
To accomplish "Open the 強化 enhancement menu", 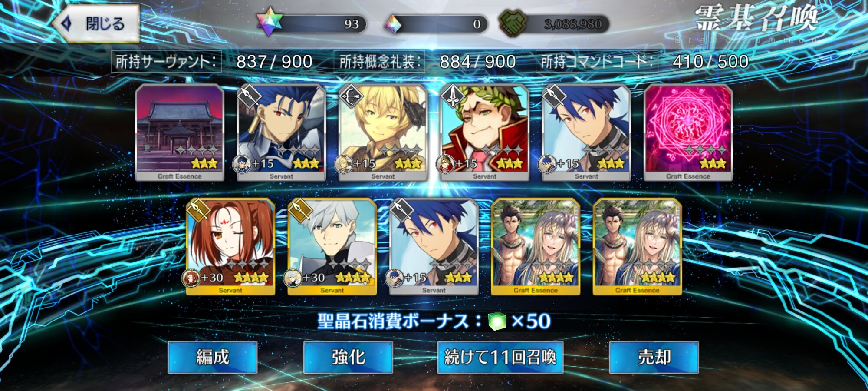I will click(348, 357).
